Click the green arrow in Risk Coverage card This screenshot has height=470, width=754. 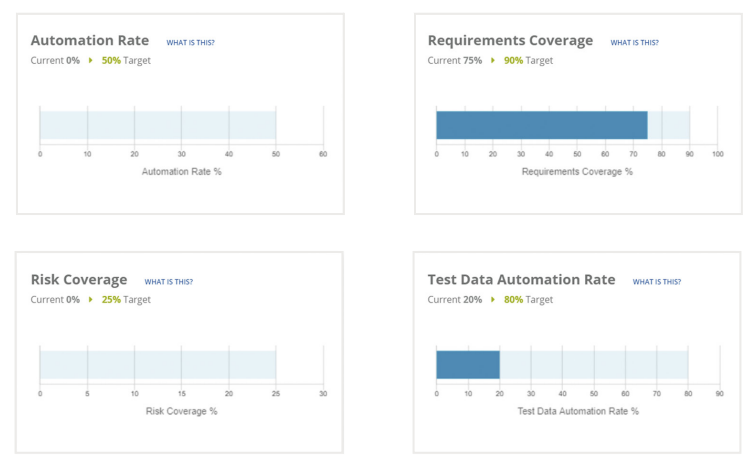point(91,300)
